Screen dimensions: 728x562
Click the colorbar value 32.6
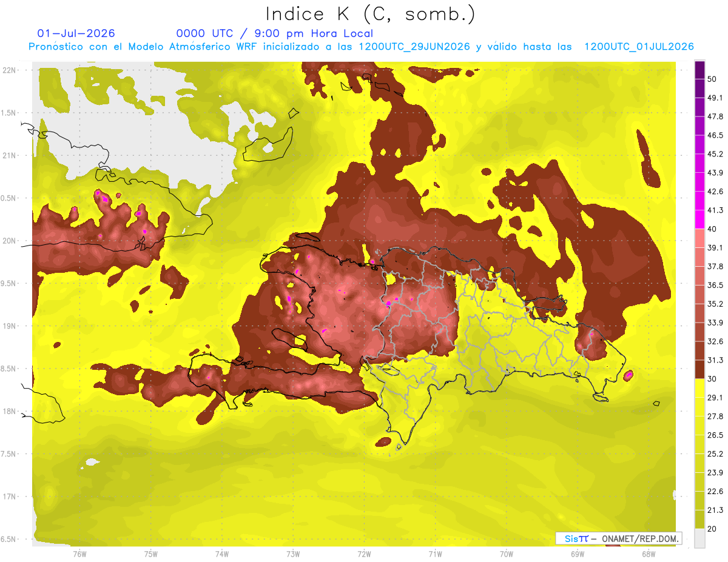point(715,341)
